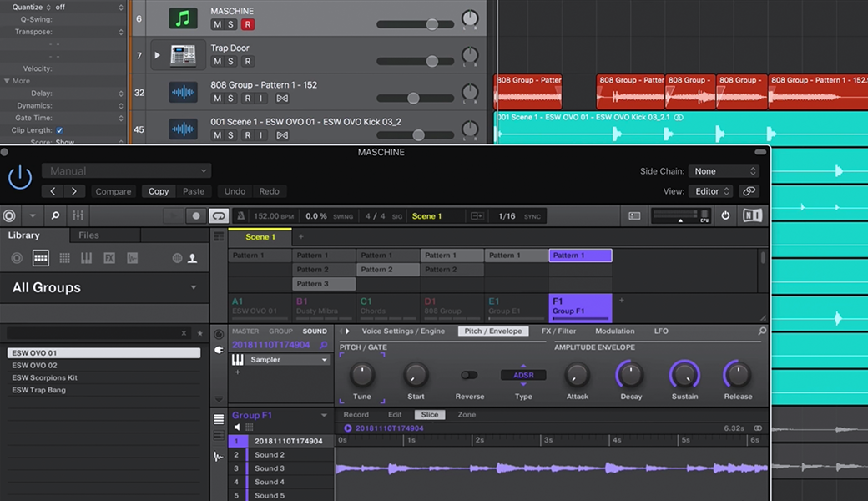
Task: Open the mixer view icon
Action: click(x=78, y=216)
